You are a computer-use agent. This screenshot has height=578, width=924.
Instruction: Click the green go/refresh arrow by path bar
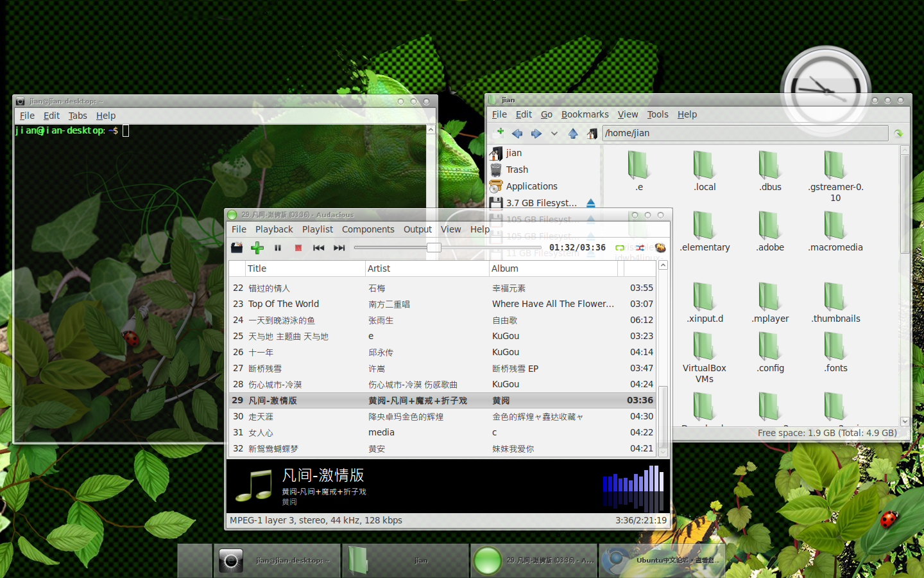[x=898, y=133]
